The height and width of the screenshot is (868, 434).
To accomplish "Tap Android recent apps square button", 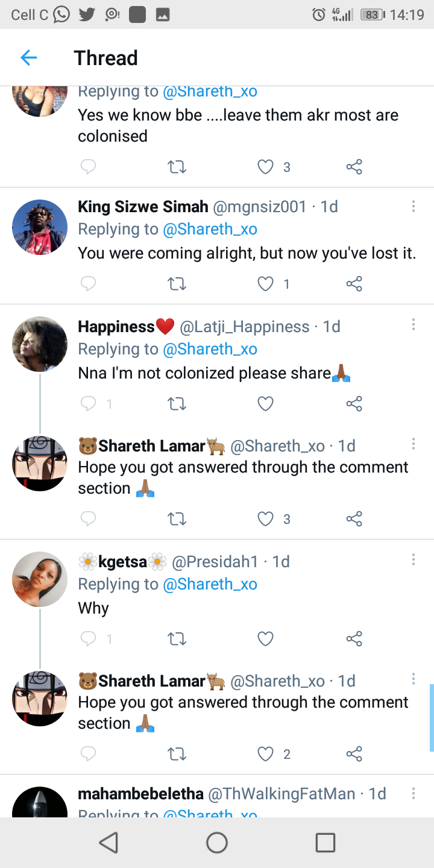I will click(x=325, y=842).
